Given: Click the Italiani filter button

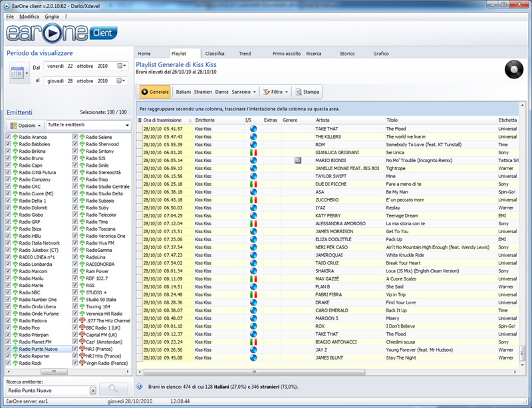Looking at the screenshot, I should [x=184, y=92].
